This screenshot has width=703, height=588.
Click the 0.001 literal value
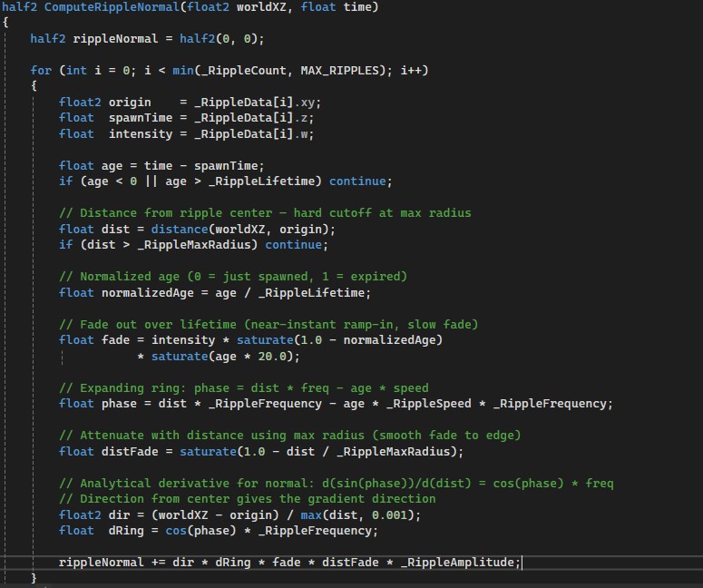point(390,514)
